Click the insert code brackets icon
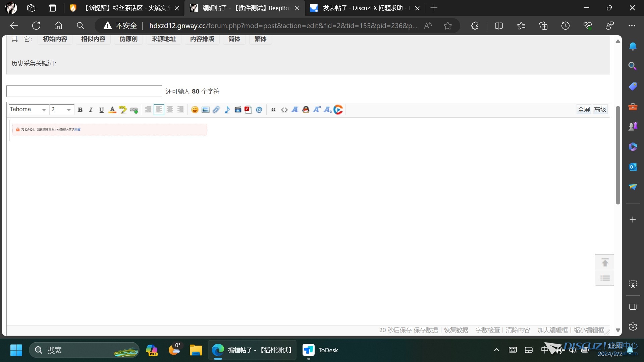The width and height of the screenshot is (644, 362). pyautogui.click(x=284, y=110)
